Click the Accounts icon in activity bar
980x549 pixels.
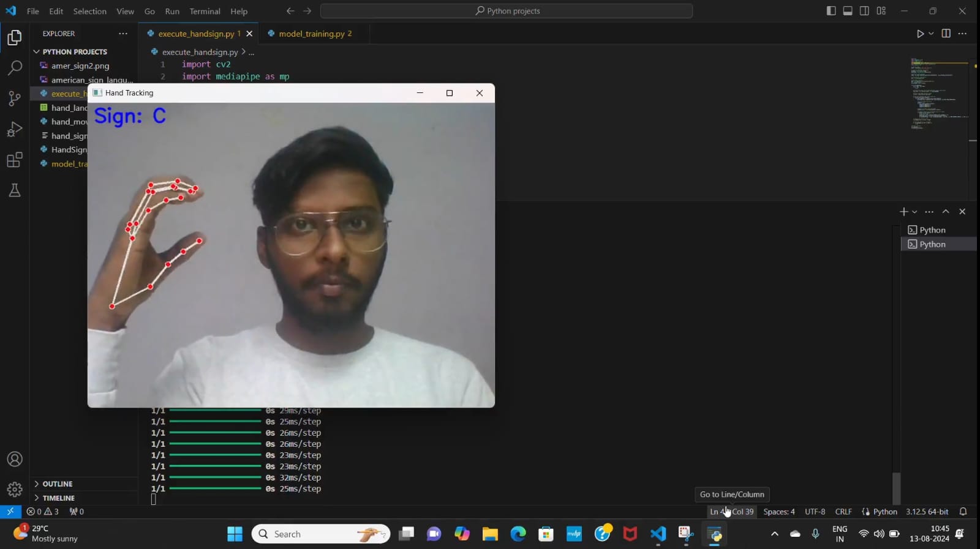[x=15, y=459]
